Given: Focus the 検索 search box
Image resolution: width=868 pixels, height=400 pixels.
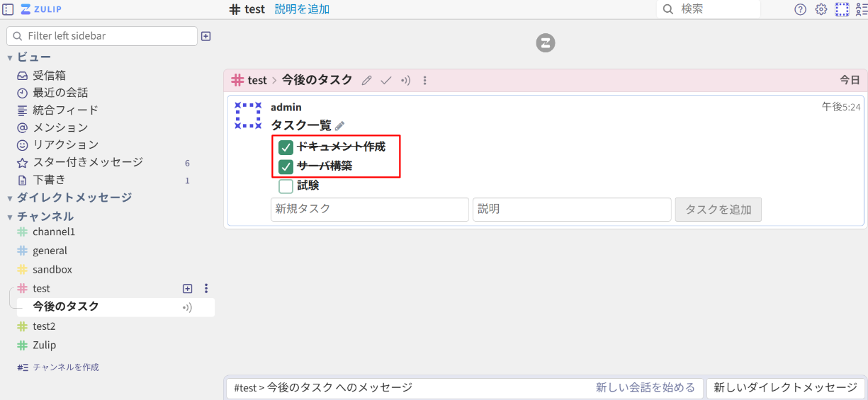Looking at the screenshot, I should (x=709, y=9).
